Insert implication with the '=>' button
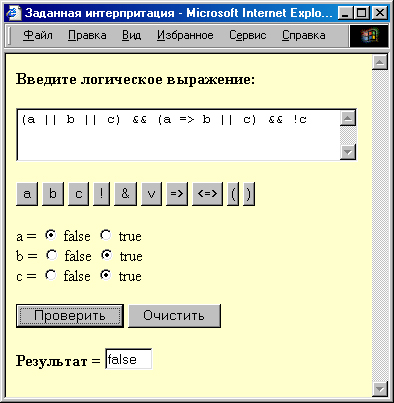394x403 pixels. (177, 194)
